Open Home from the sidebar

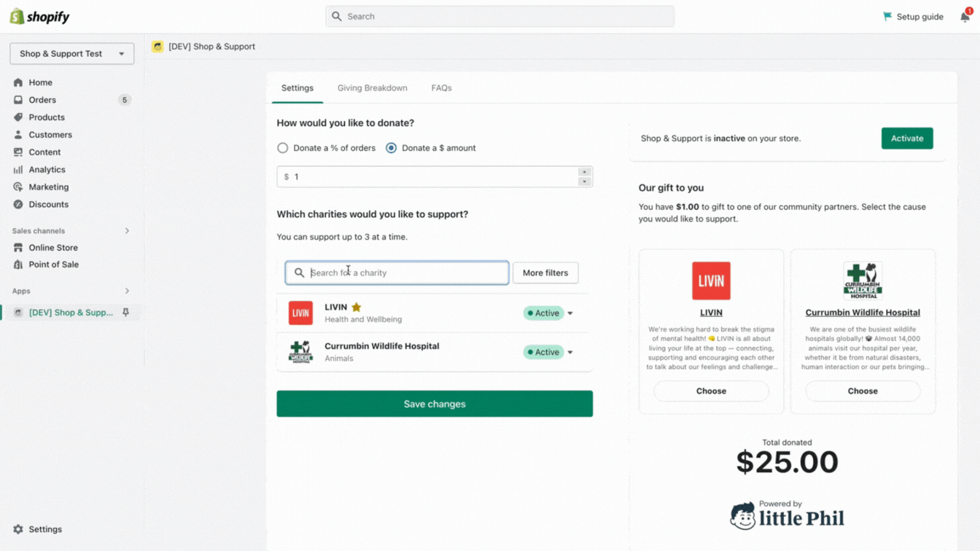(40, 82)
